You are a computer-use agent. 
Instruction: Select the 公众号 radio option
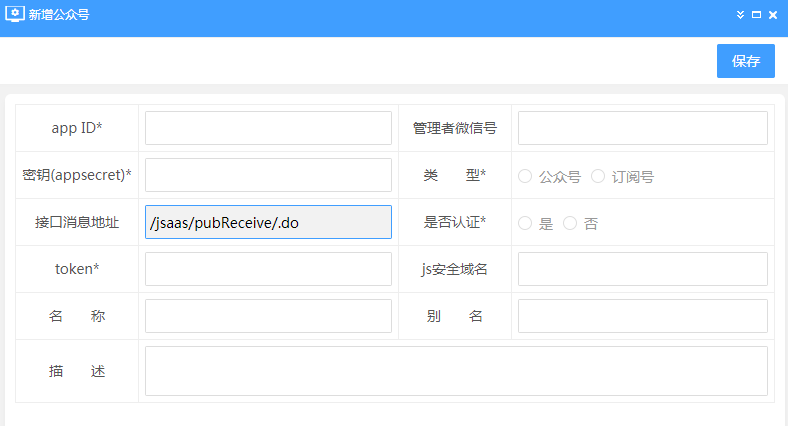tap(525, 176)
